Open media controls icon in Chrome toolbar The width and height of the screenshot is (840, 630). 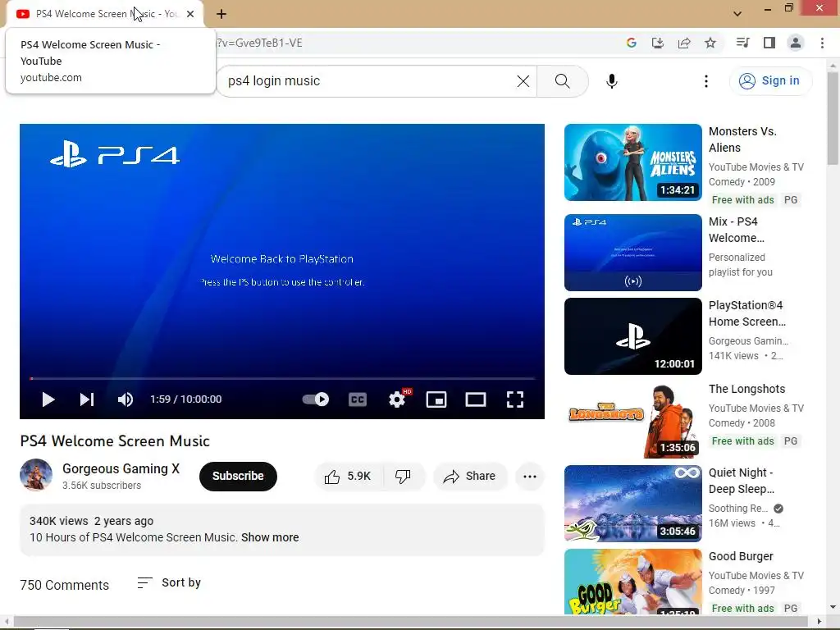[x=742, y=43]
